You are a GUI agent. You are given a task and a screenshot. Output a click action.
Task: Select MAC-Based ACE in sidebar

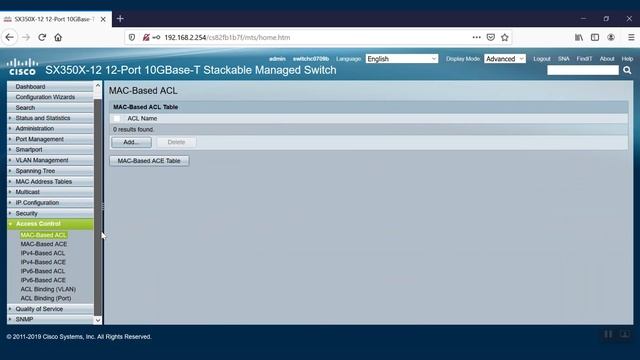pyautogui.click(x=44, y=244)
